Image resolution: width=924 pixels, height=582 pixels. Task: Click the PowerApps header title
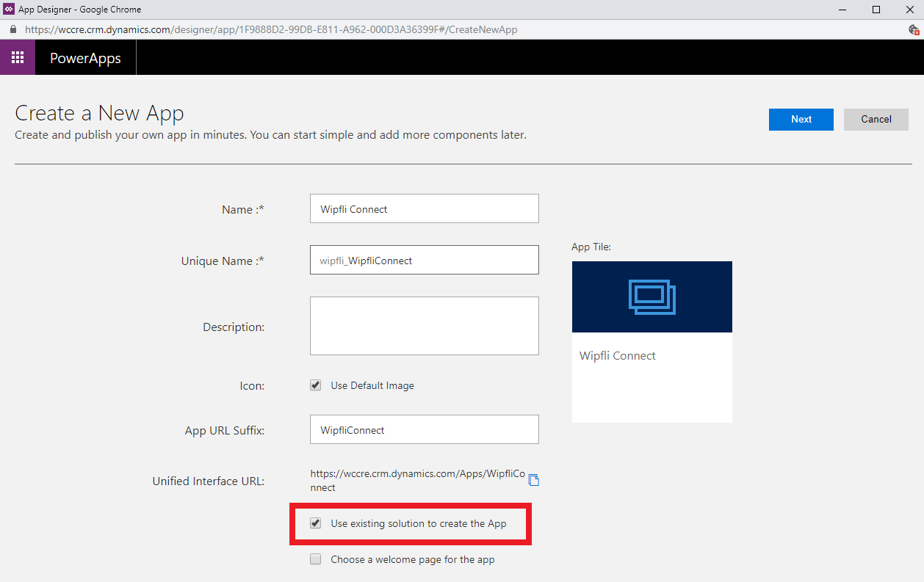(85, 58)
